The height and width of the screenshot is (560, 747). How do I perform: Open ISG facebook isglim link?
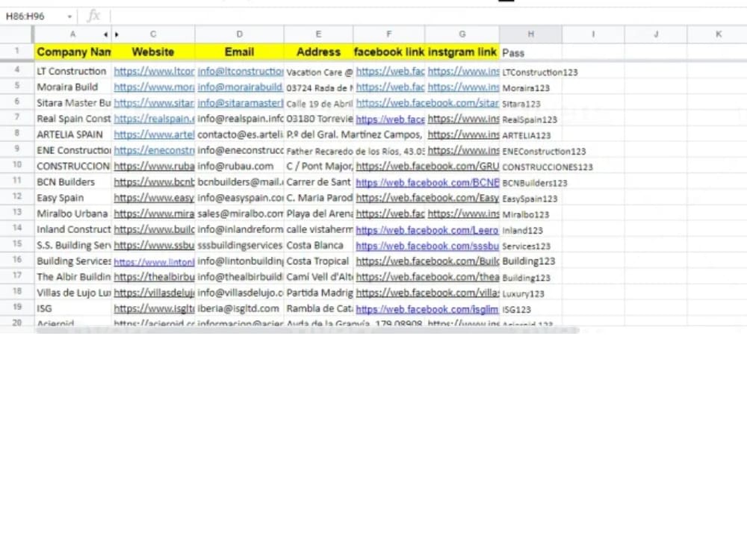pos(427,309)
